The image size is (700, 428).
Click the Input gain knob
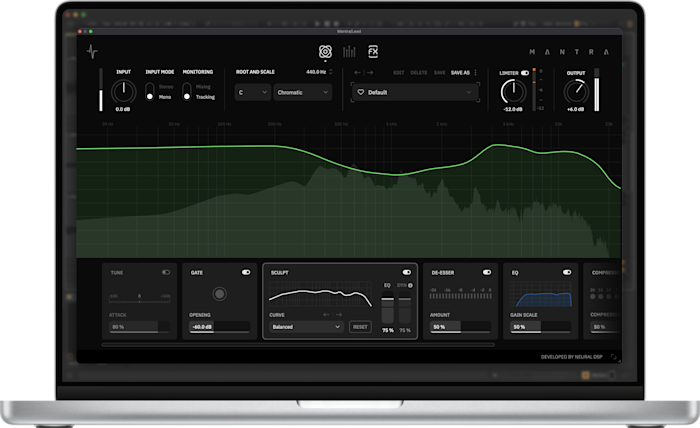click(124, 92)
